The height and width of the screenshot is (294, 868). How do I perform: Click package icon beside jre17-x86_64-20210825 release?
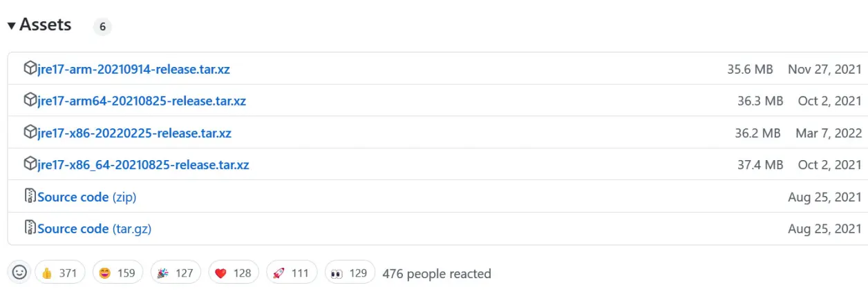(x=30, y=164)
